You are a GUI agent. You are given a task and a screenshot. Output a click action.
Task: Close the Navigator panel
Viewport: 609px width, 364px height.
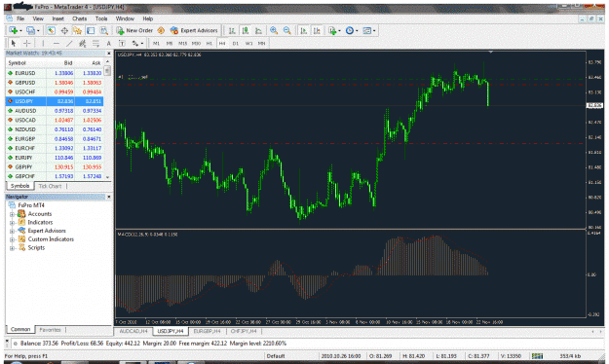109,197
